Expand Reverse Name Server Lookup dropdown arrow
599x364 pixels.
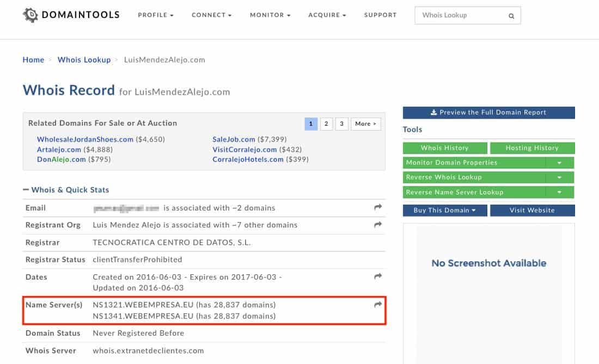(x=559, y=192)
